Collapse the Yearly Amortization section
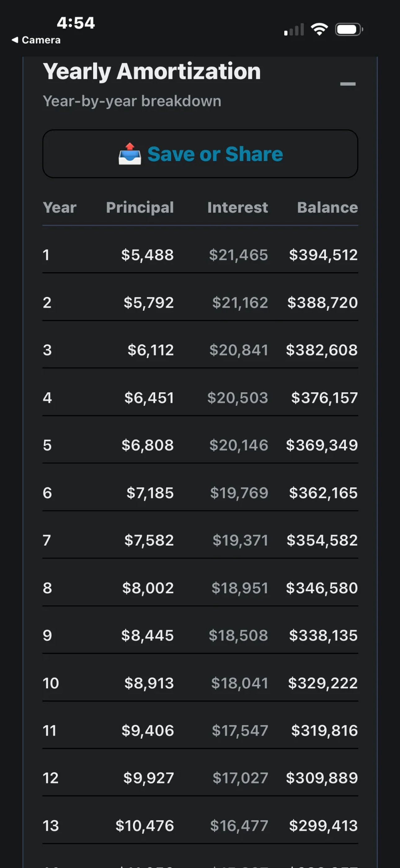The image size is (400, 868). pos(348,84)
